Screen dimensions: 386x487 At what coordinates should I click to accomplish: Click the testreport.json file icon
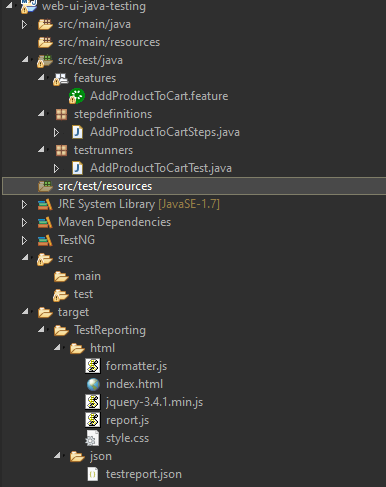pyautogui.click(x=93, y=474)
